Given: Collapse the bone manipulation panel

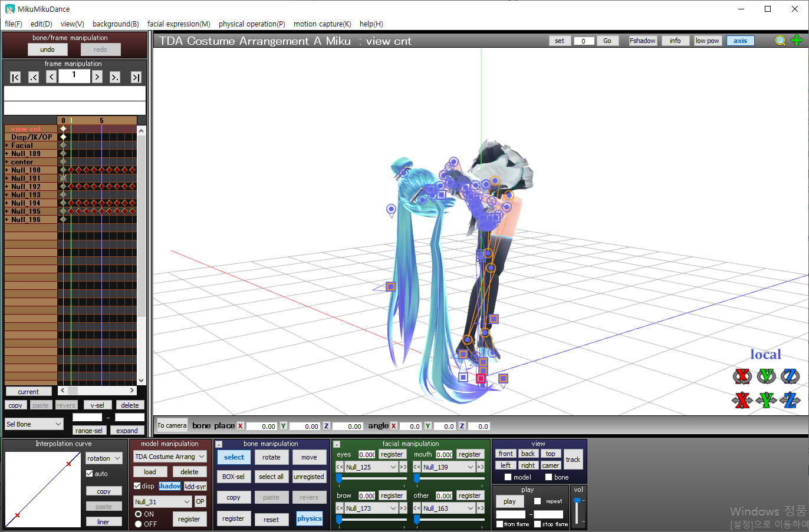Looking at the screenshot, I should point(219,444).
